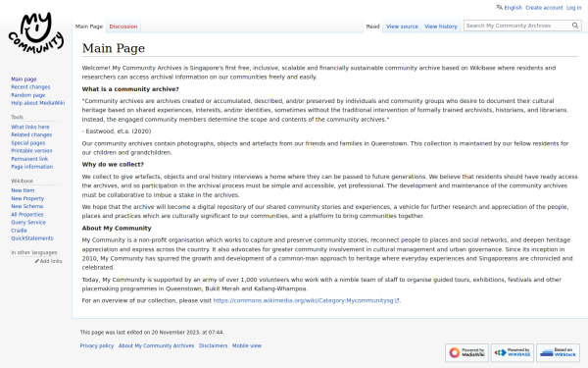This screenshot has height=368, width=588.
Task: Click Create account link
Action: pyautogui.click(x=544, y=8)
